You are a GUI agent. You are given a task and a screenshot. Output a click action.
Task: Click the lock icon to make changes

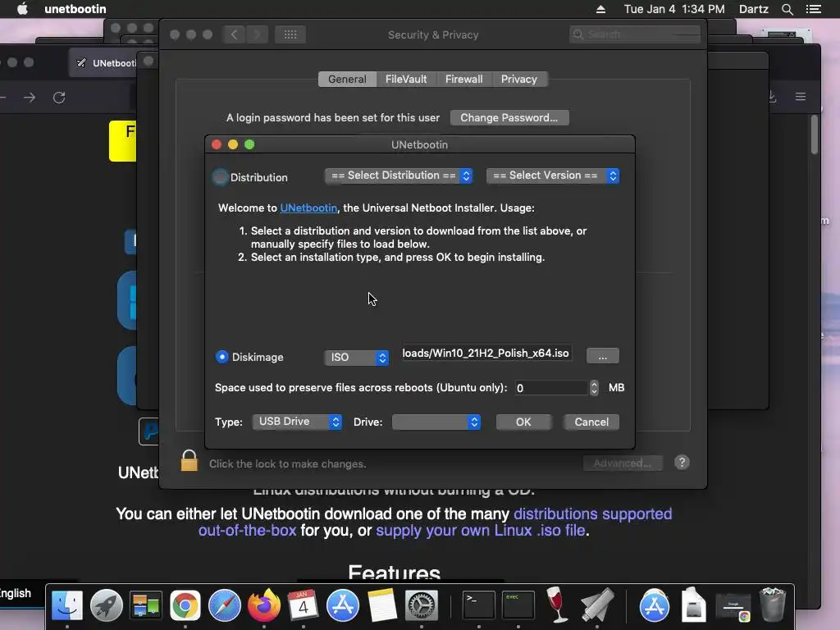[189, 460]
